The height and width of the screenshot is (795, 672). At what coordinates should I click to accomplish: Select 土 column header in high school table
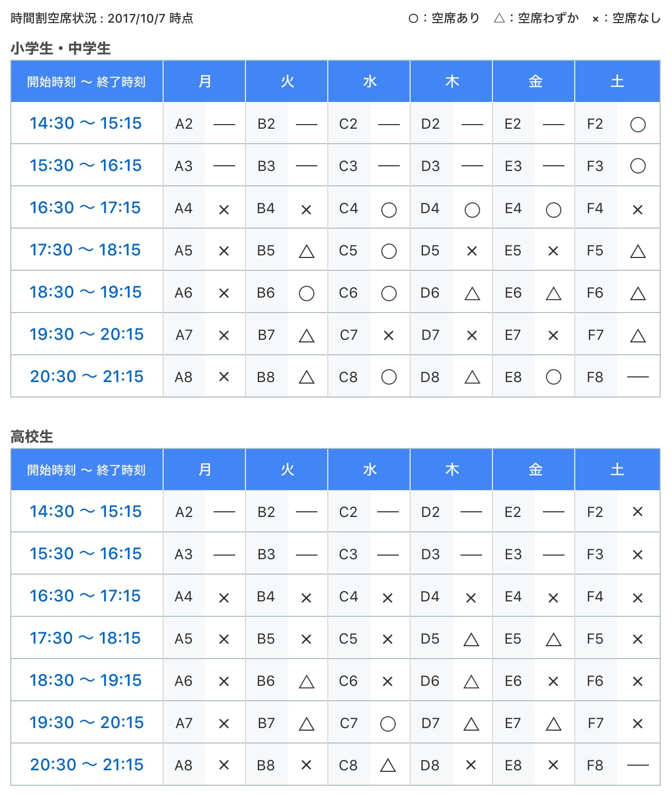[x=617, y=470]
